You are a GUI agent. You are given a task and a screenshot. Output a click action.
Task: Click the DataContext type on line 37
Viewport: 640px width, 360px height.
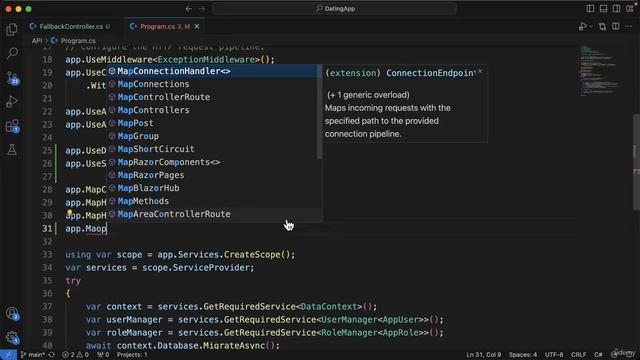(329, 307)
